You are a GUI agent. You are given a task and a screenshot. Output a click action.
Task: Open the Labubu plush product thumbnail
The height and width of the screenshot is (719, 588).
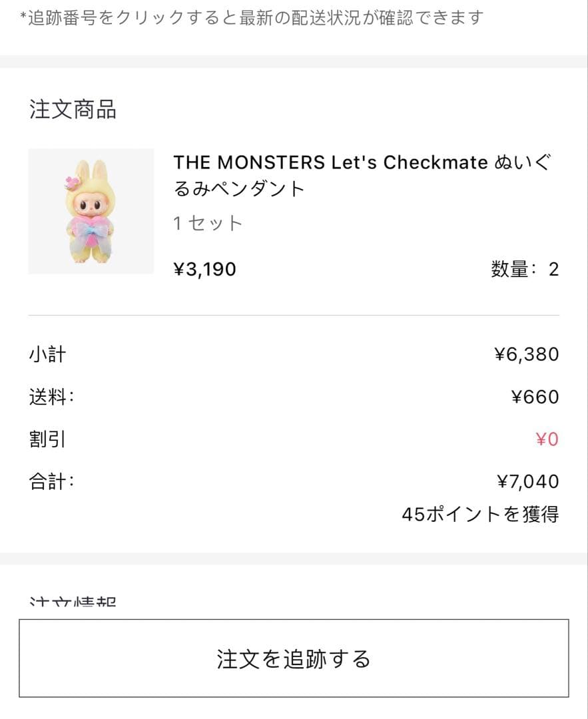click(91, 211)
